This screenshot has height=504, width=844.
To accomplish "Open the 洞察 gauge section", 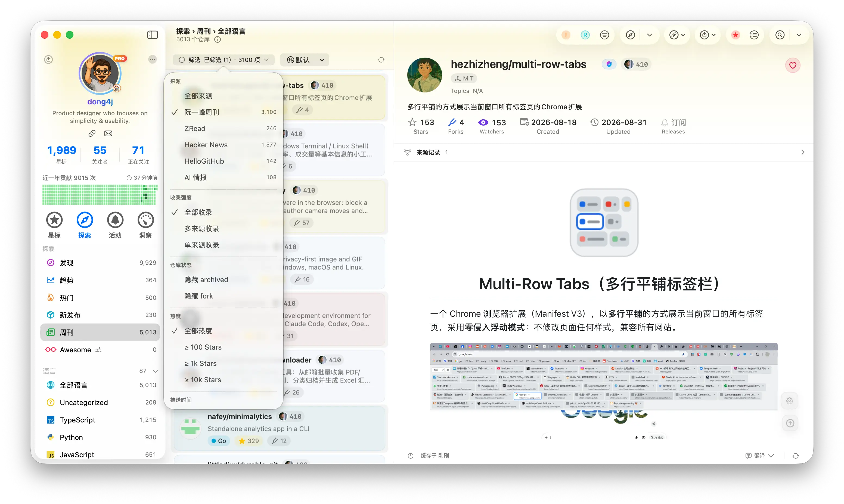I will tap(146, 226).
